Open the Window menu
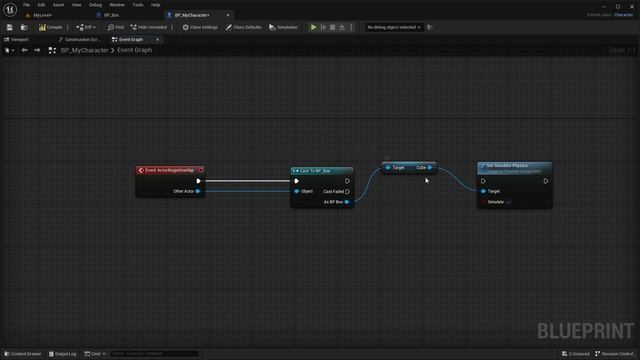 point(117,5)
